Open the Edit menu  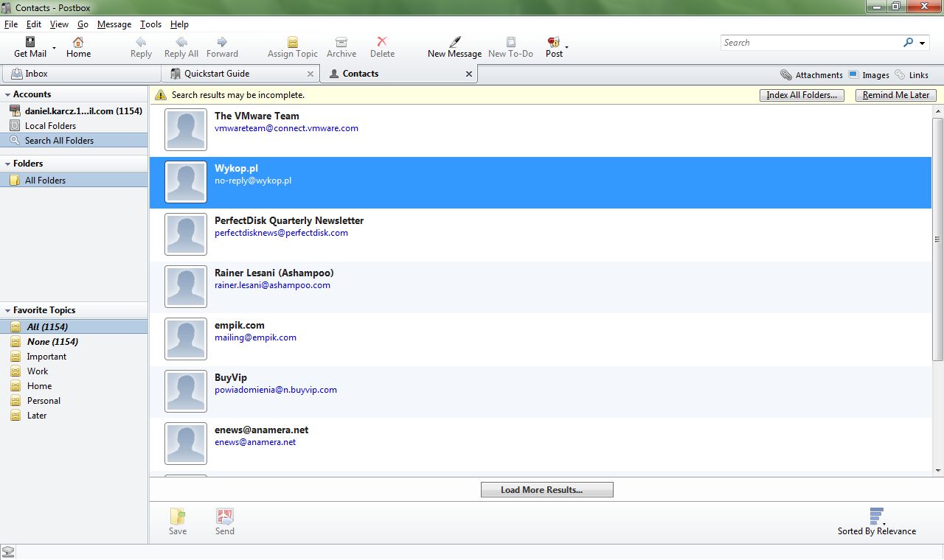tap(34, 24)
